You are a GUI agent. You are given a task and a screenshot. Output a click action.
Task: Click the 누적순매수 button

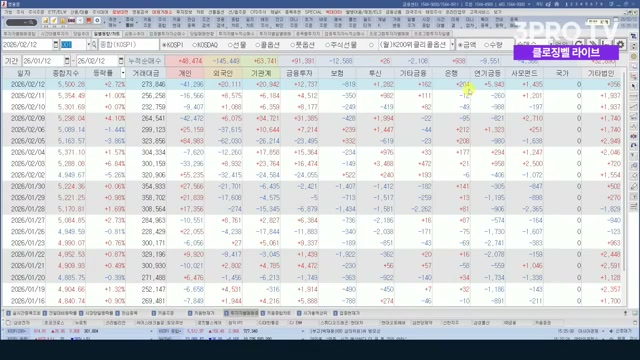coord(144,61)
